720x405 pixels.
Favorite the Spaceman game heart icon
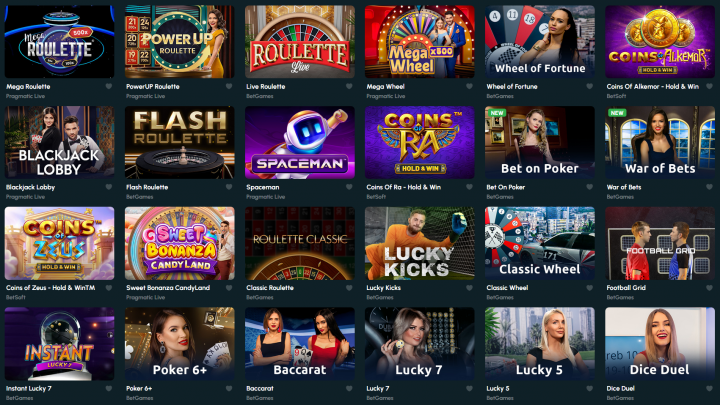coord(349,187)
